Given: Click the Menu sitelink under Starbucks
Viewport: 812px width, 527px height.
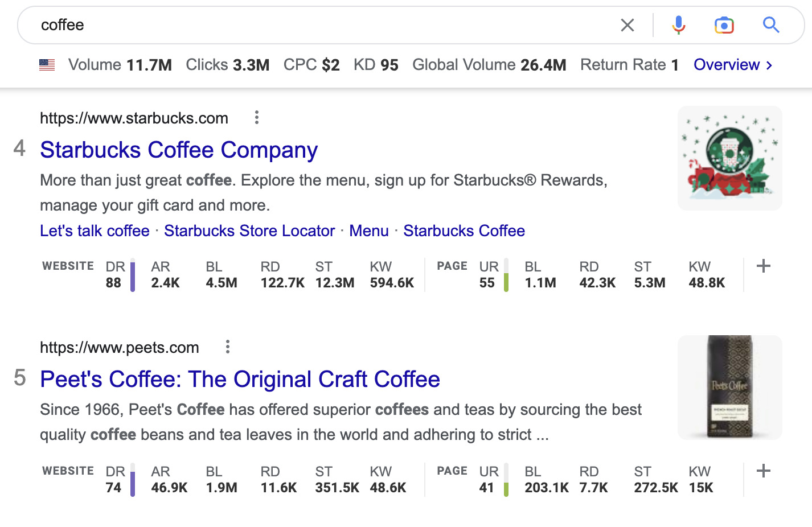Looking at the screenshot, I should (x=369, y=231).
